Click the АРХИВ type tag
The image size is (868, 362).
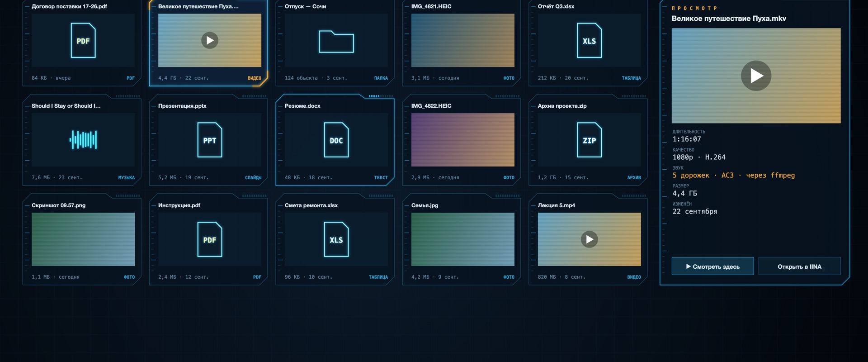coord(634,178)
